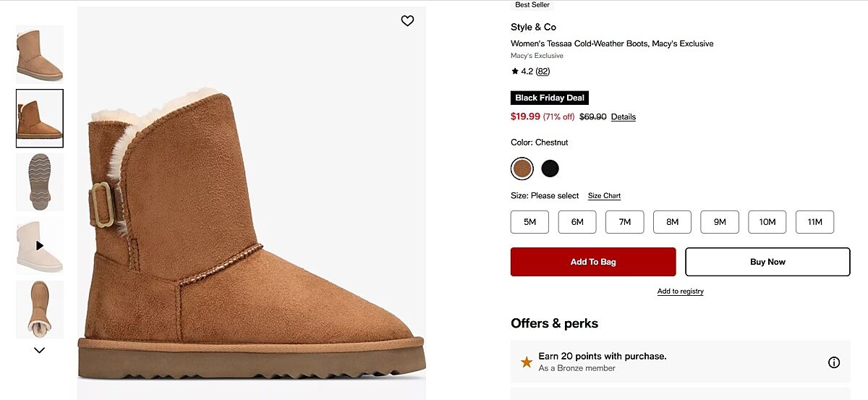Click the orange star rewards icon
Image resolution: width=868 pixels, height=400 pixels.
pyautogui.click(x=527, y=362)
